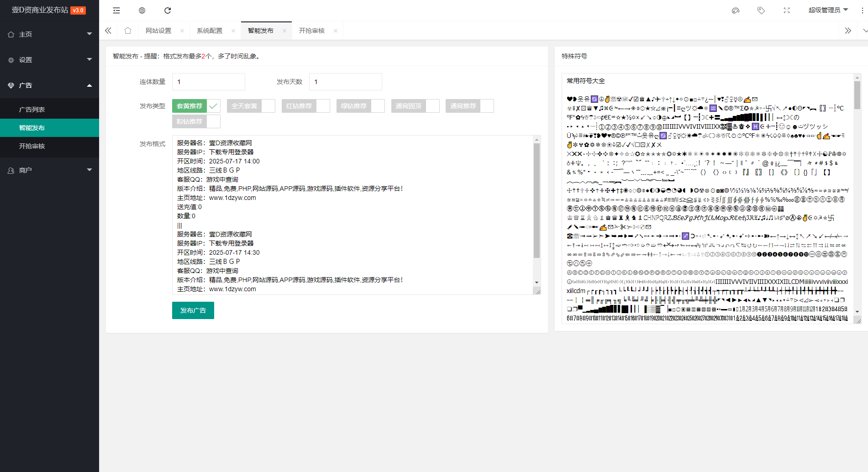Collapse the sidebar menu toggle icon
The image size is (868, 472).
coord(116,10)
